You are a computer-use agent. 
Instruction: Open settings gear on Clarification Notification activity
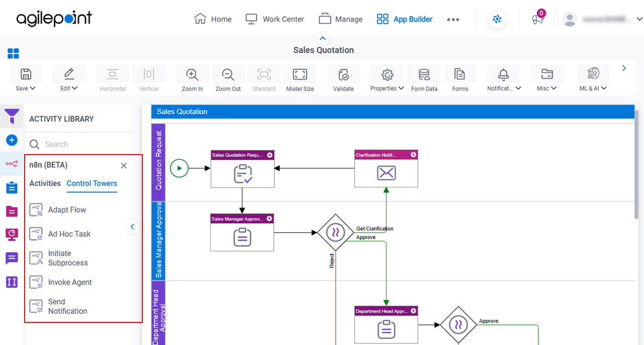pos(414,155)
